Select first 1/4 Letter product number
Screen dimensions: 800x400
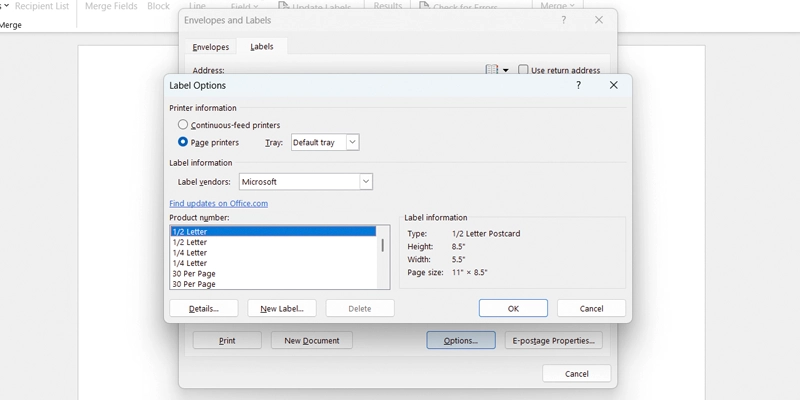pos(190,253)
